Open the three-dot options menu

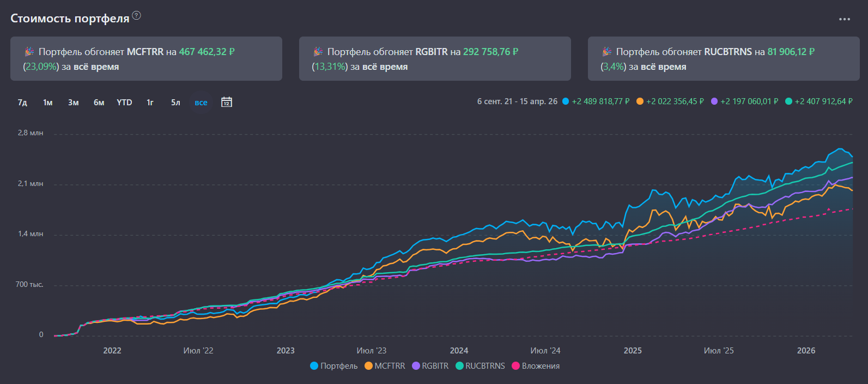844,19
